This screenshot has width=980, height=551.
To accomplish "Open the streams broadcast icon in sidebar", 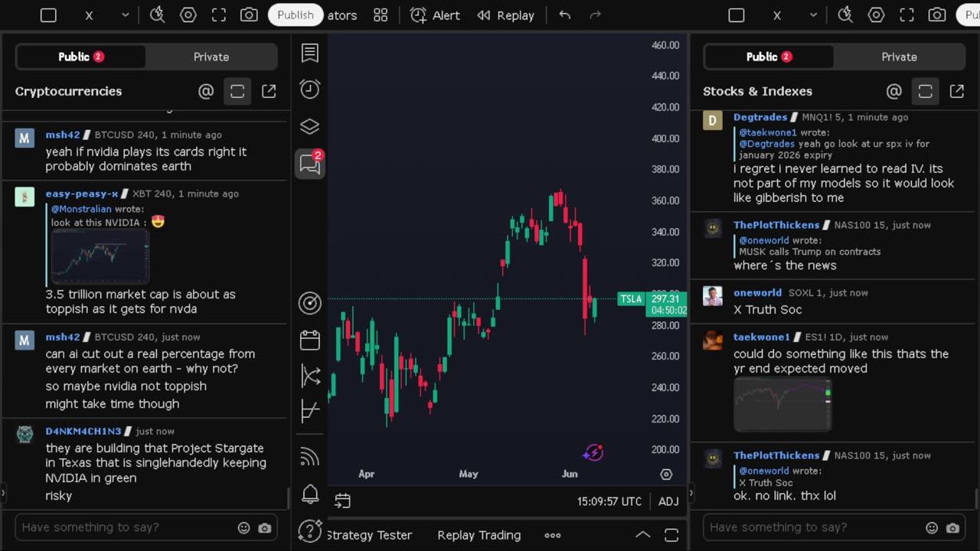I will [309, 457].
